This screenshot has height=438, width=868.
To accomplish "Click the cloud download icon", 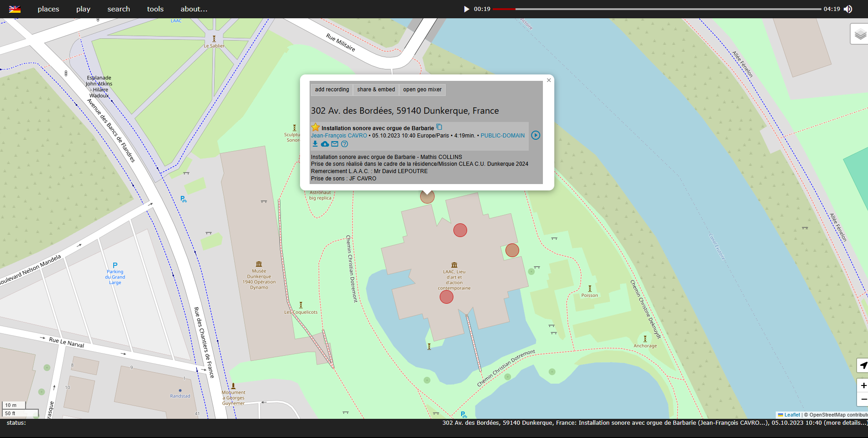I will [325, 144].
